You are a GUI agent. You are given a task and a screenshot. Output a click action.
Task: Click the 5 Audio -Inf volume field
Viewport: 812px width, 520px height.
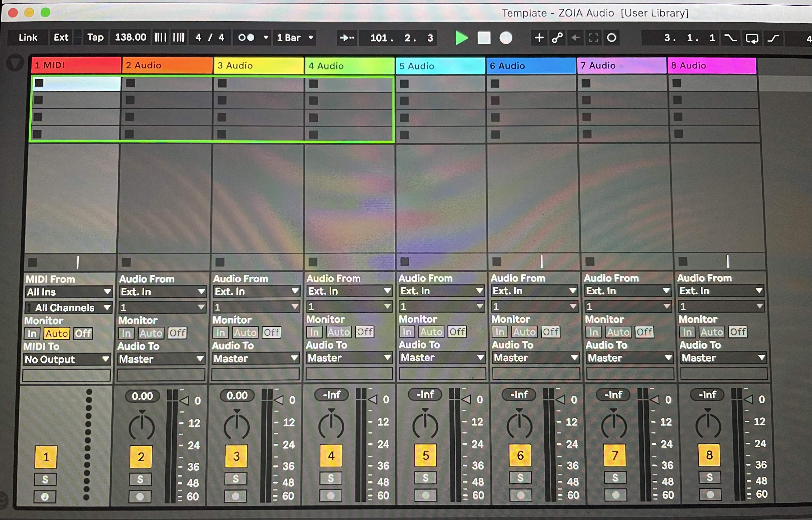point(425,394)
